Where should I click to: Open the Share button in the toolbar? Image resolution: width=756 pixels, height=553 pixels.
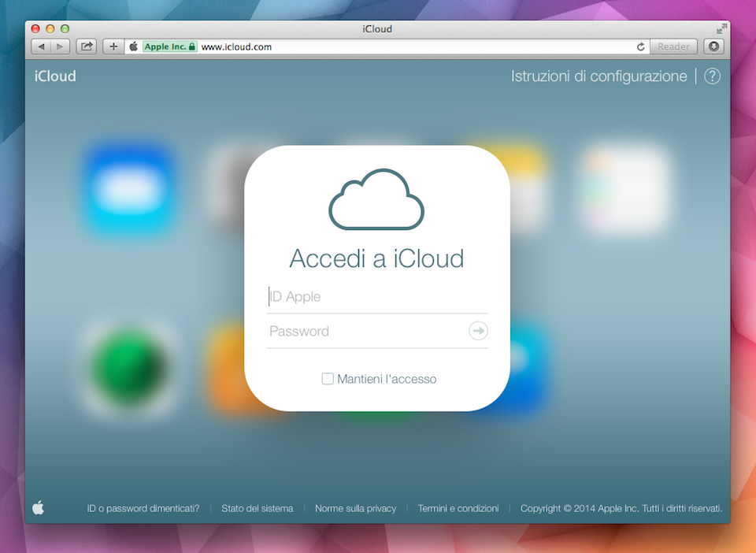[87, 46]
